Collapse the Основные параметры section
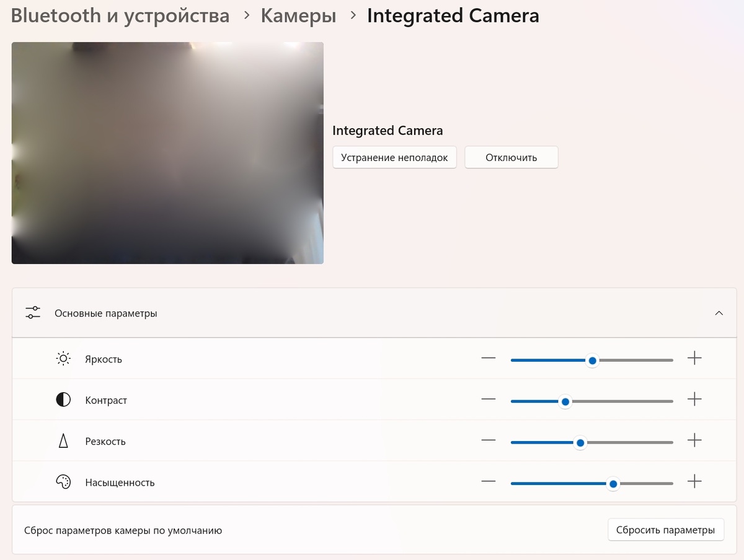Viewport: 744px width, 560px height. point(719,313)
